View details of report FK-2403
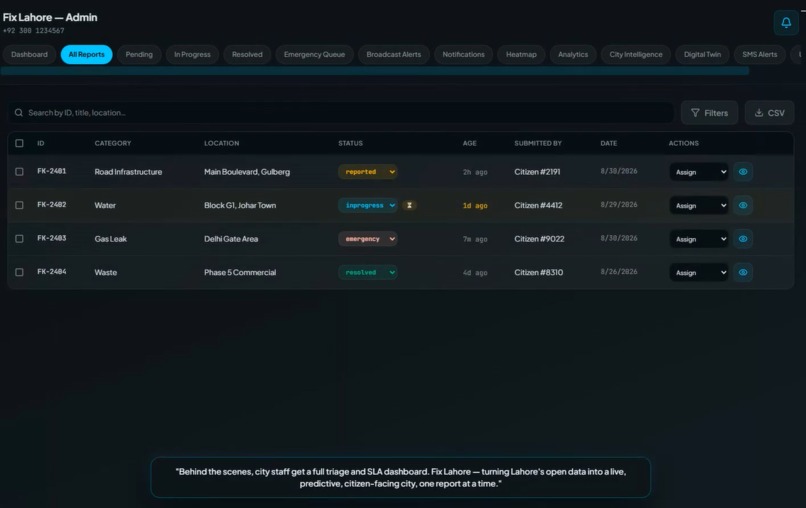The width and height of the screenshot is (806, 508). 743,239
